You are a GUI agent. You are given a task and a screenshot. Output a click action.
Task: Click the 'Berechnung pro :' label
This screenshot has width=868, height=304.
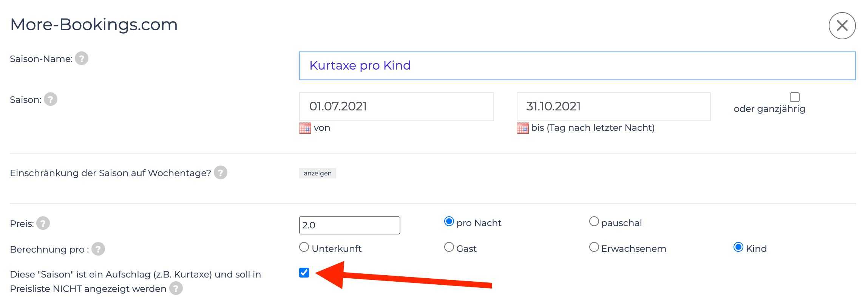49,250
